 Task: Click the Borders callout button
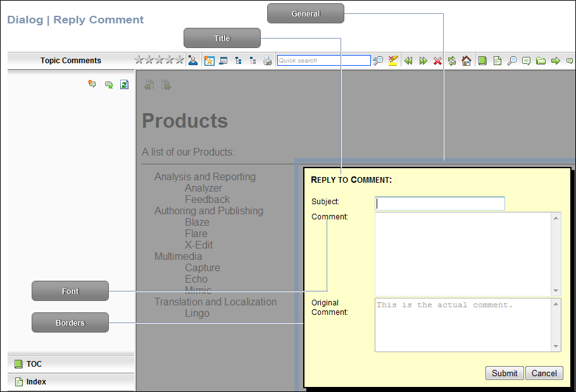pos(70,322)
